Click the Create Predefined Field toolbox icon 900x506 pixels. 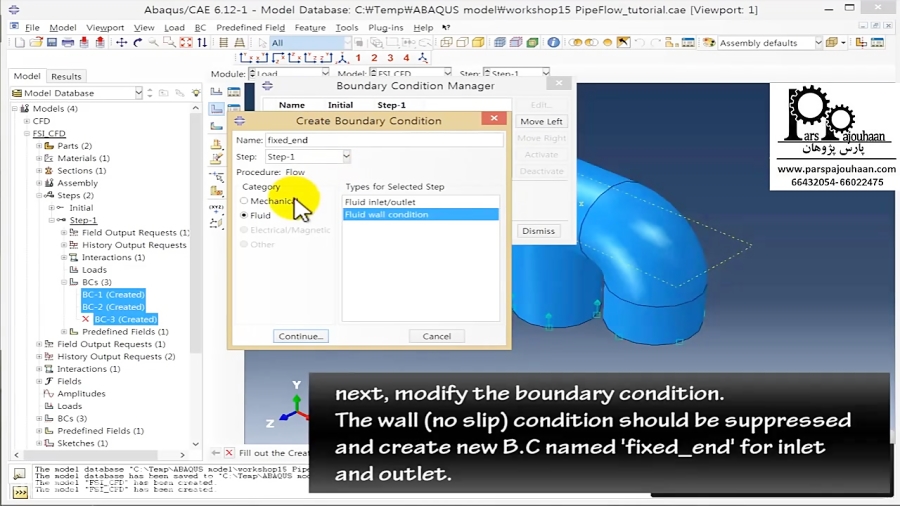[216, 126]
